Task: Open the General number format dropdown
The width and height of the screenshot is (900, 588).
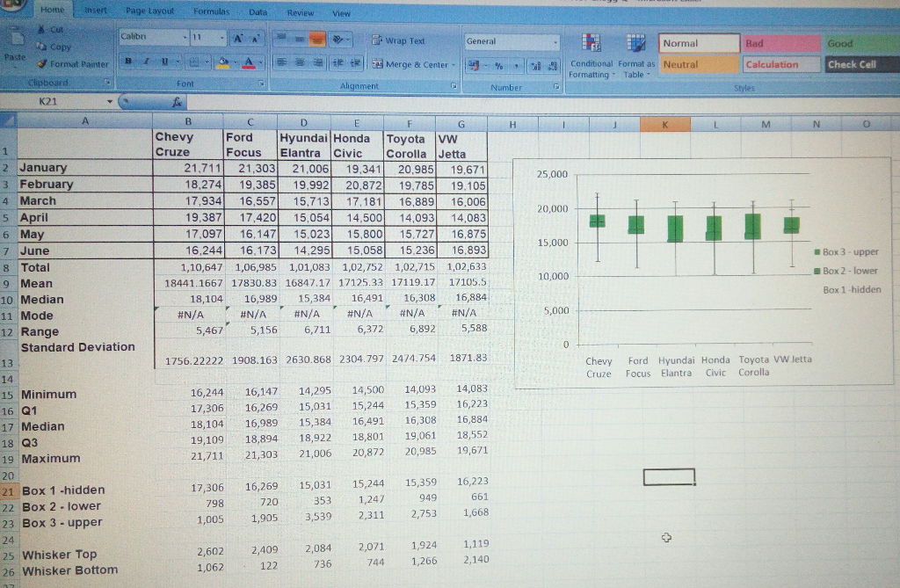Action: 555,42
